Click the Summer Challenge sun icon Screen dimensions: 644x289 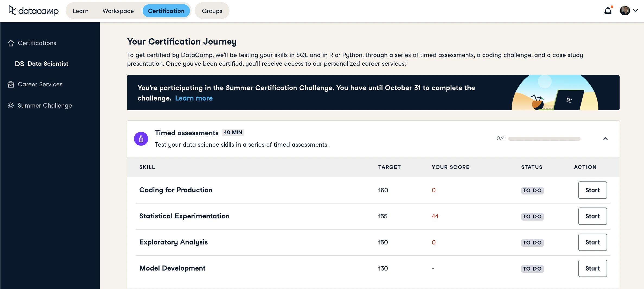click(11, 105)
